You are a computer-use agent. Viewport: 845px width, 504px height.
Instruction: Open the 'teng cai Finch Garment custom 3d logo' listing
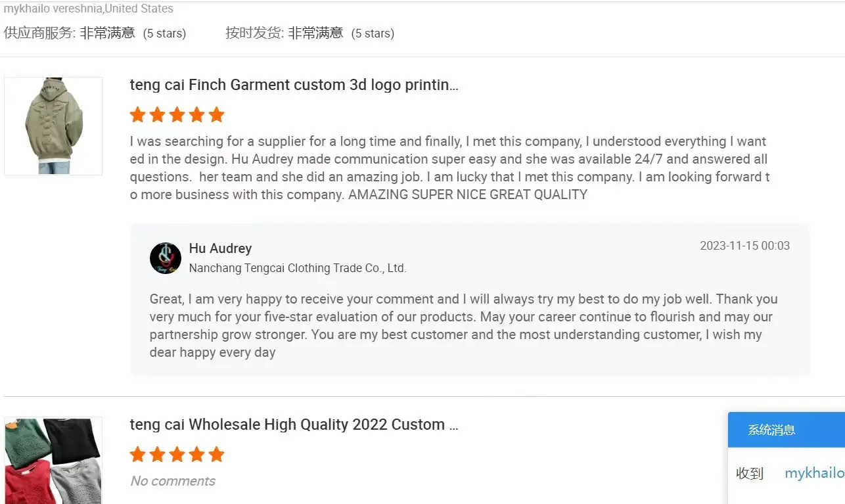pos(294,85)
